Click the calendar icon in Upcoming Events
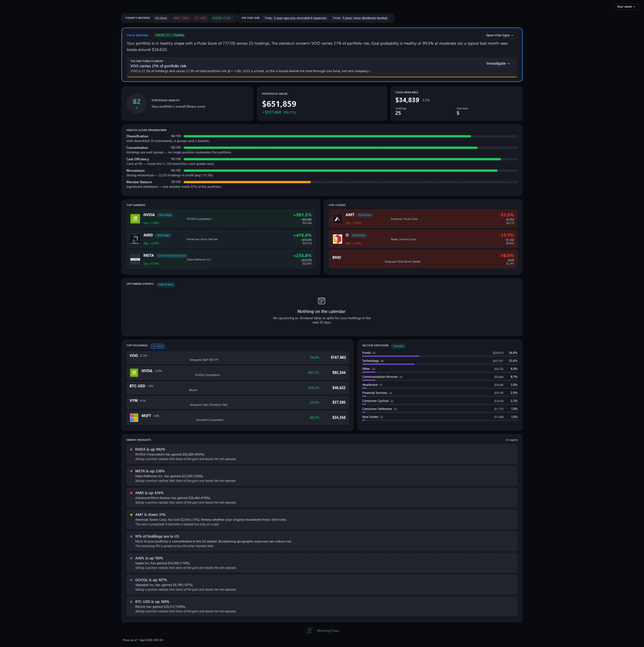Image resolution: width=644 pixels, height=647 pixels. point(322,301)
